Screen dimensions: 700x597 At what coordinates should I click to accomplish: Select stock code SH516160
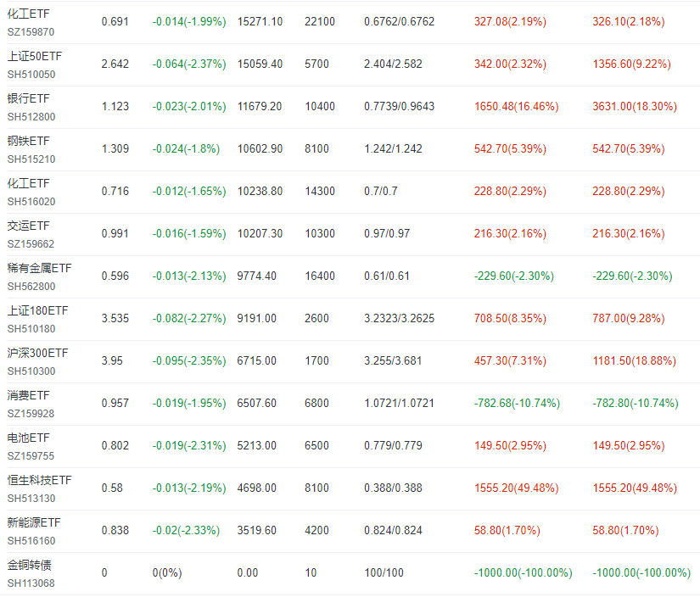[x=31, y=541]
